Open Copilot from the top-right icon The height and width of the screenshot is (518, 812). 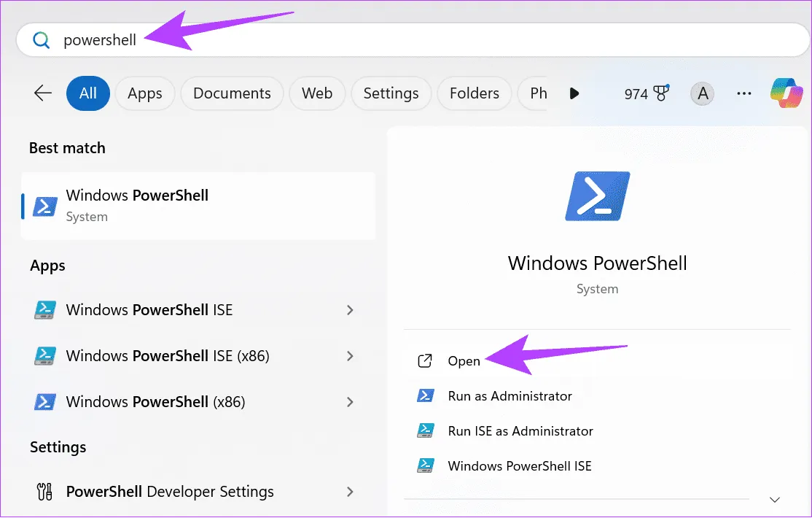tap(786, 93)
